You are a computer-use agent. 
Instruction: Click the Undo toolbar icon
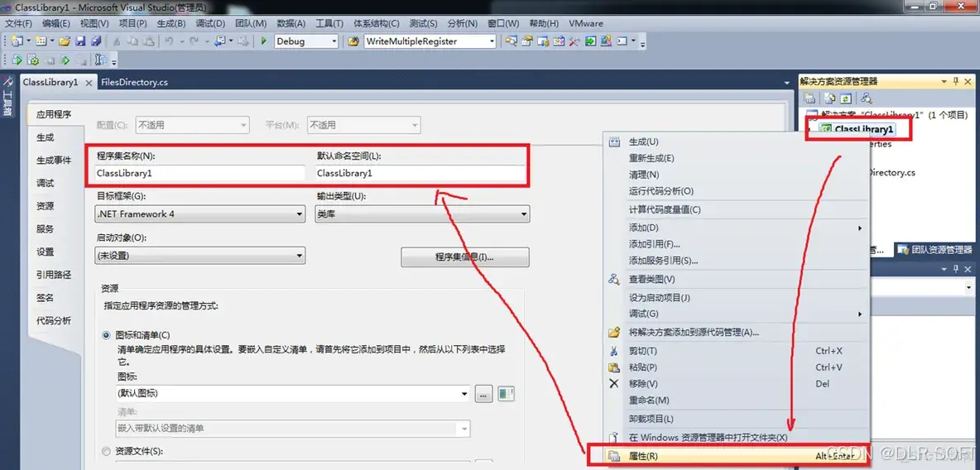pyautogui.click(x=169, y=41)
